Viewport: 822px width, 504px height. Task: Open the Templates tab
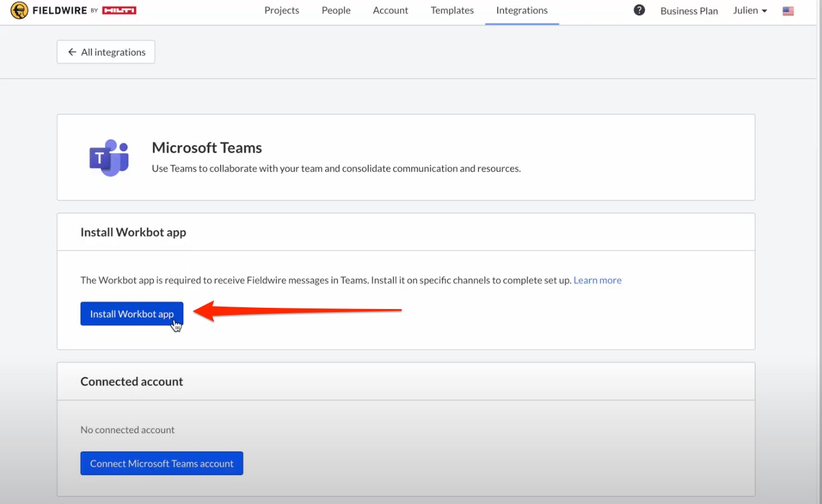point(452,10)
